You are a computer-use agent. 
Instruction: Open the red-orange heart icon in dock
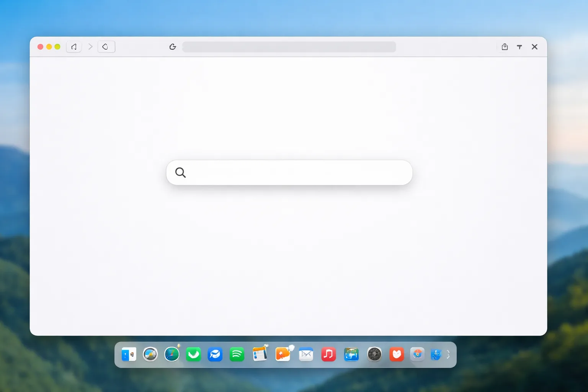(x=397, y=354)
